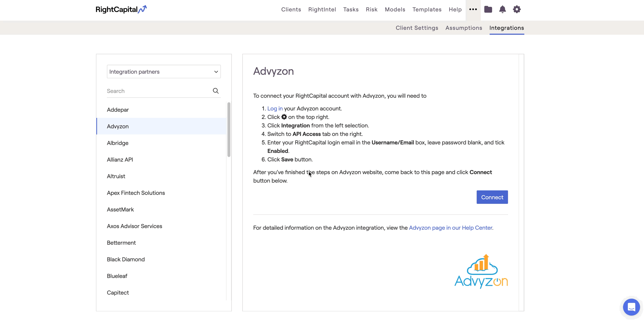
Task: Switch to the Client Settings tab
Action: tap(417, 28)
